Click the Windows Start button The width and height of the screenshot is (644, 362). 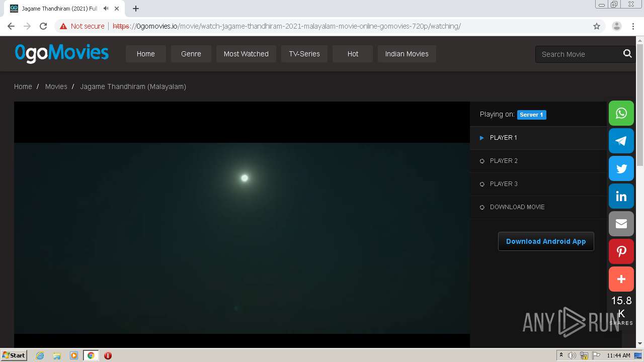pyautogui.click(x=14, y=355)
